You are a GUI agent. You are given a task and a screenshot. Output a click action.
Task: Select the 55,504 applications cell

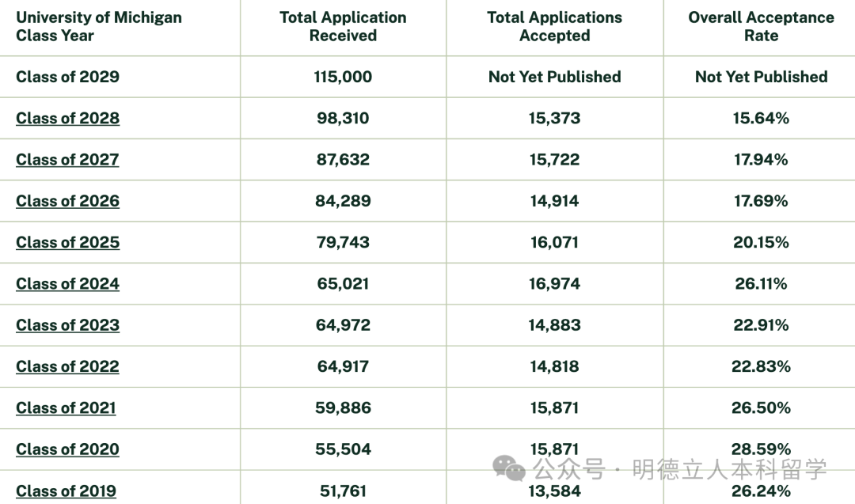click(x=343, y=449)
